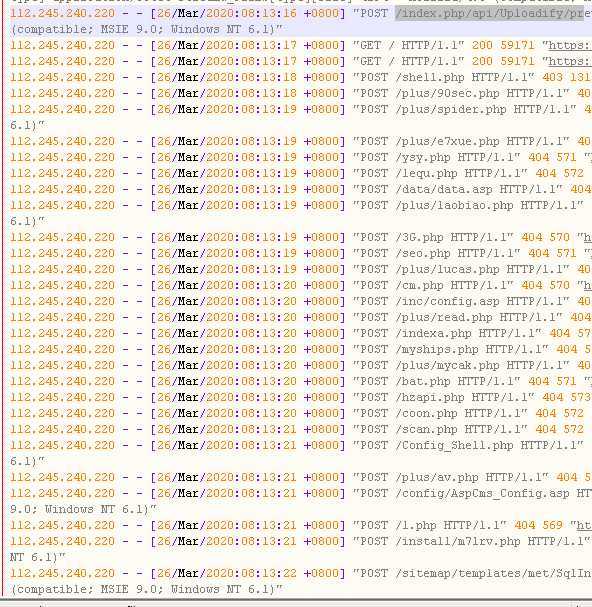Select the /plus/laobiao.php request path
The height and width of the screenshot is (607, 592).
454,205
